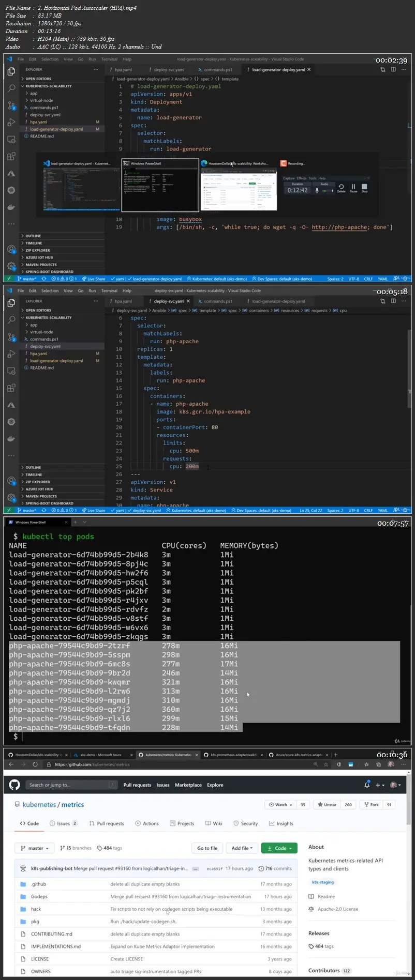Viewport: 415px width, 980px height.
Task: Open Source Control in the upper VS Code frame
Action: [11, 105]
